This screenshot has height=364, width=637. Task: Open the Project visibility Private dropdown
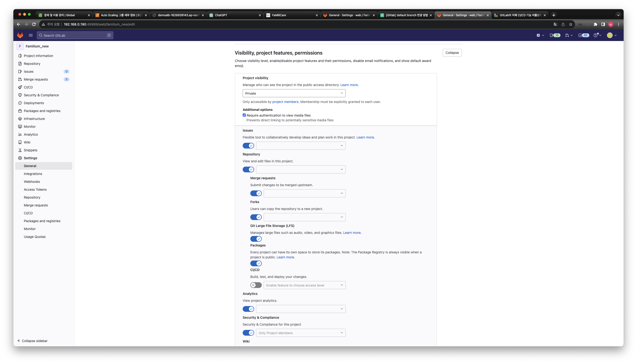(294, 93)
